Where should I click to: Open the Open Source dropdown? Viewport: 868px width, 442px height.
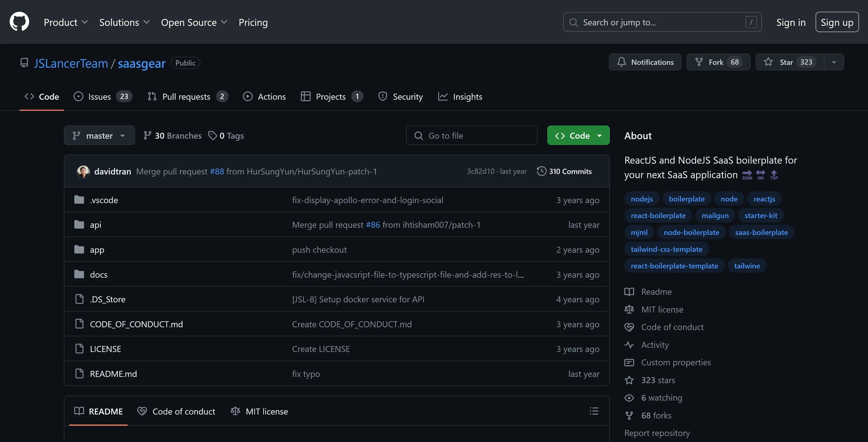(194, 22)
